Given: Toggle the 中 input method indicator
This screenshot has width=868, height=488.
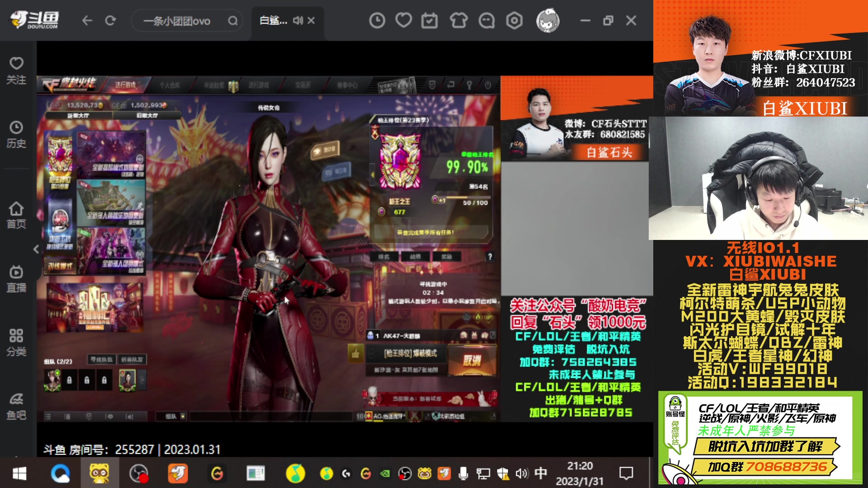Looking at the screenshot, I should (541, 473).
